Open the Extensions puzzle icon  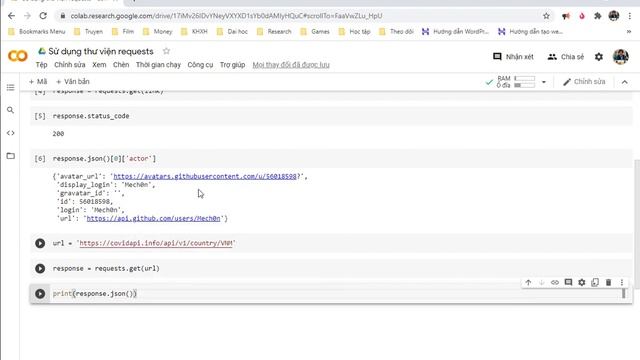tap(598, 16)
